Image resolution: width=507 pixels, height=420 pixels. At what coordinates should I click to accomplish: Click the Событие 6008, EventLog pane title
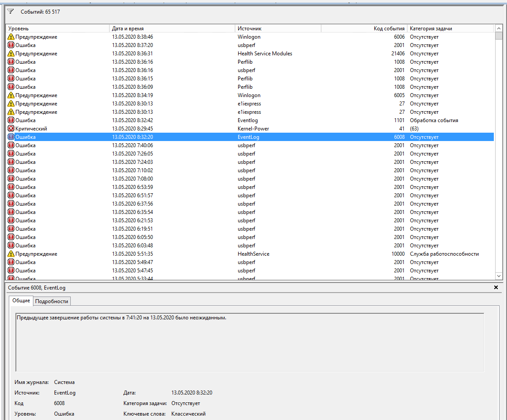click(x=36, y=288)
